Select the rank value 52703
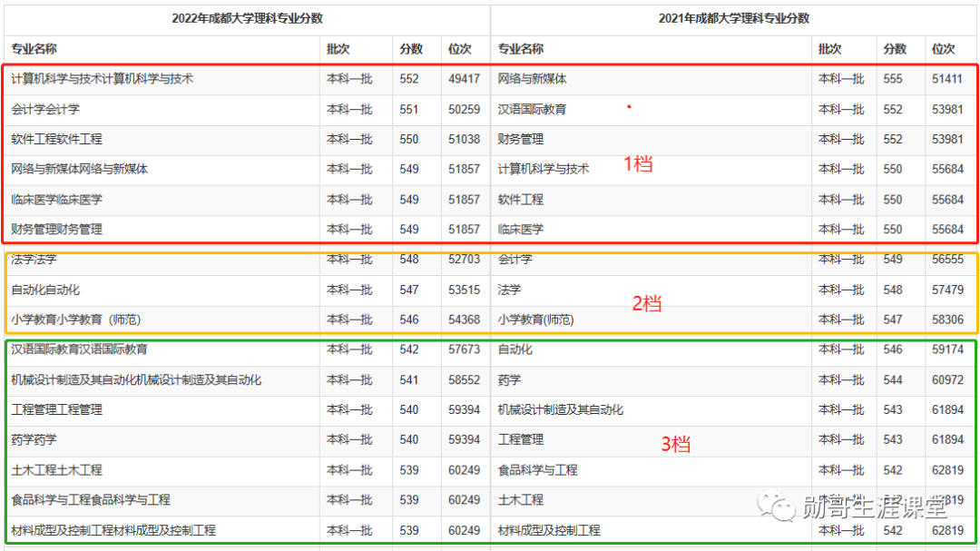 pyautogui.click(x=465, y=259)
